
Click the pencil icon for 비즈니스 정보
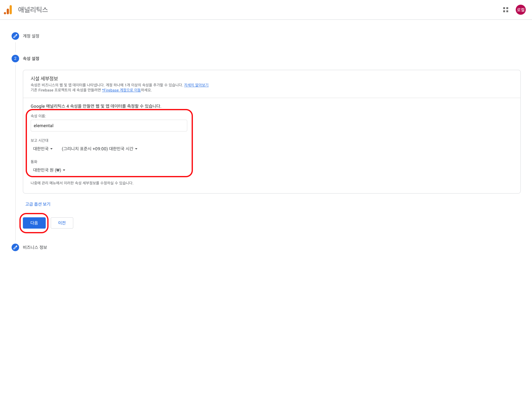point(15,247)
